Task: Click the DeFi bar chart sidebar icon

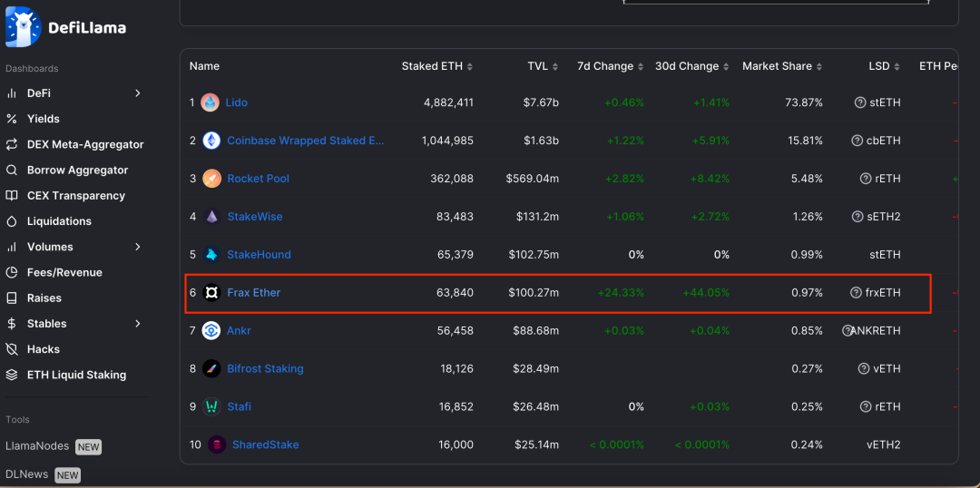Action: click(x=11, y=93)
